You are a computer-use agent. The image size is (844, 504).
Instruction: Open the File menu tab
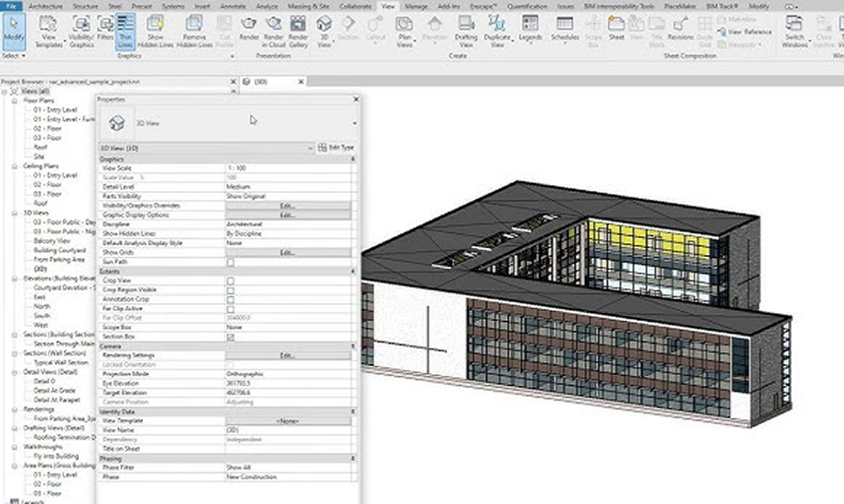click(x=10, y=7)
